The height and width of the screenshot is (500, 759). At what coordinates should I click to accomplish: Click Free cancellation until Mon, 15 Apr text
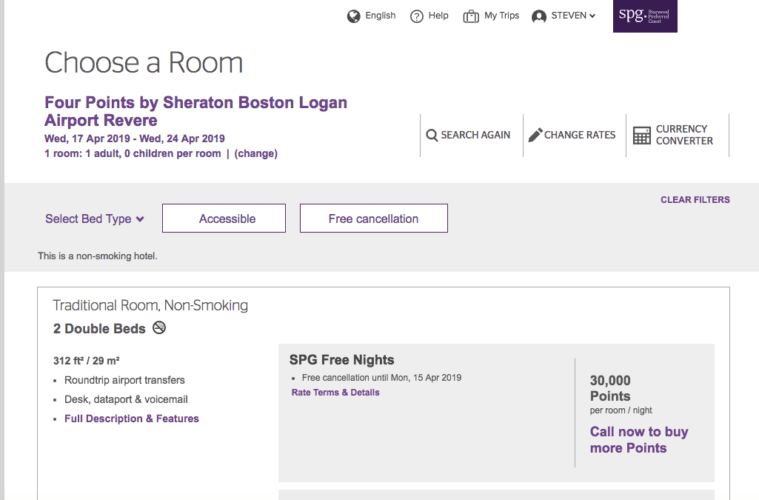tap(381, 378)
